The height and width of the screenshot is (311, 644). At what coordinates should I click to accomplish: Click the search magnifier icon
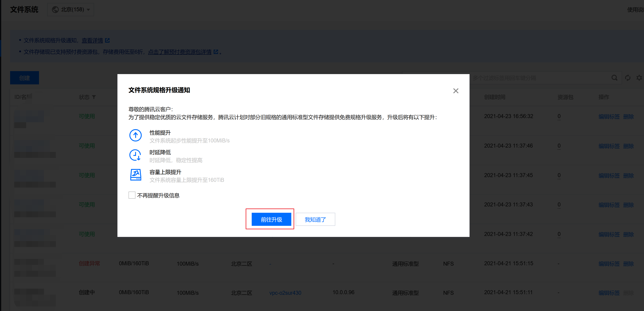tap(614, 78)
